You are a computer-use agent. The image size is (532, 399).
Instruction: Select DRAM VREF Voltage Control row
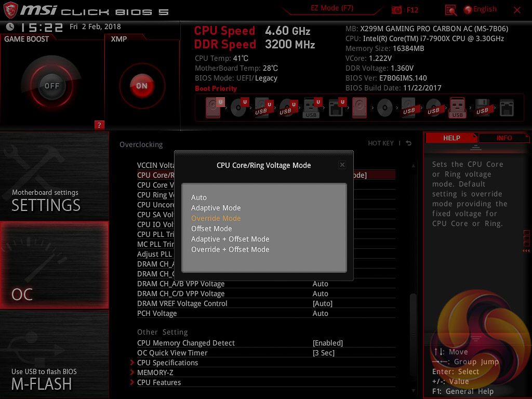click(x=266, y=303)
